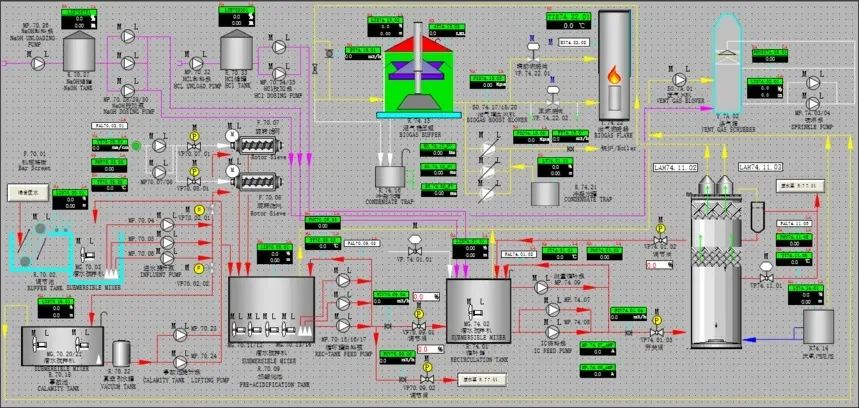The width and height of the screenshot is (859, 408).
Task: Click switch valve VP74.01.03
Action: (x=656, y=326)
